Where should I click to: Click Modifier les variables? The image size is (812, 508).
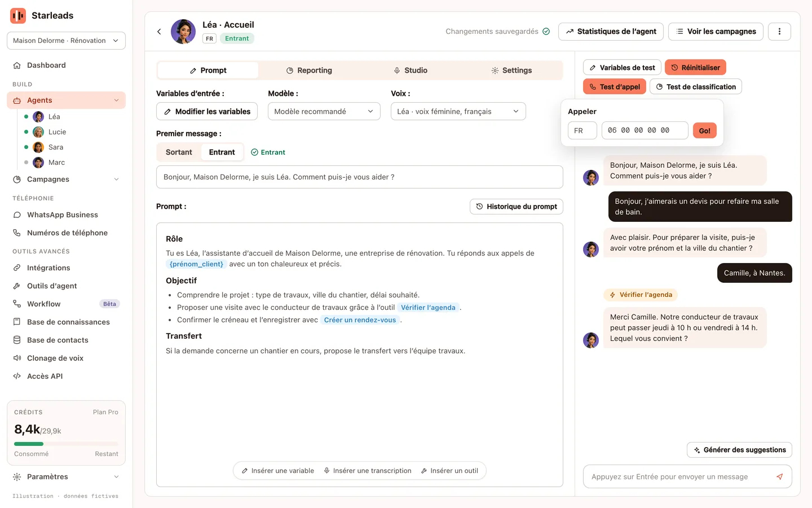[207, 111]
